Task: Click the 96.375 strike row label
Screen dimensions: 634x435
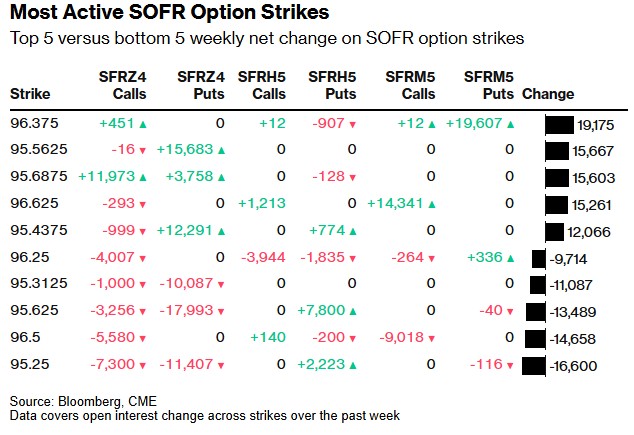Action: [x=32, y=124]
